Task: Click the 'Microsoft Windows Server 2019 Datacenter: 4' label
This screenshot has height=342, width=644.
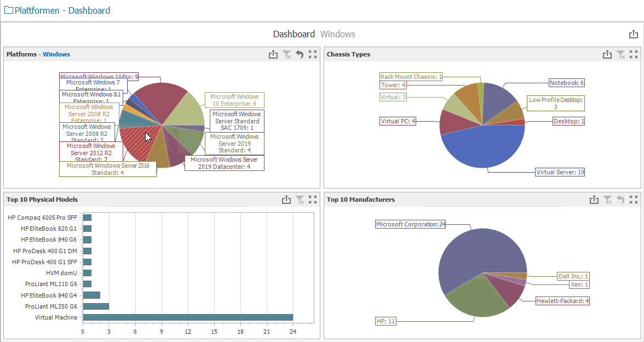Action: pyautogui.click(x=225, y=163)
